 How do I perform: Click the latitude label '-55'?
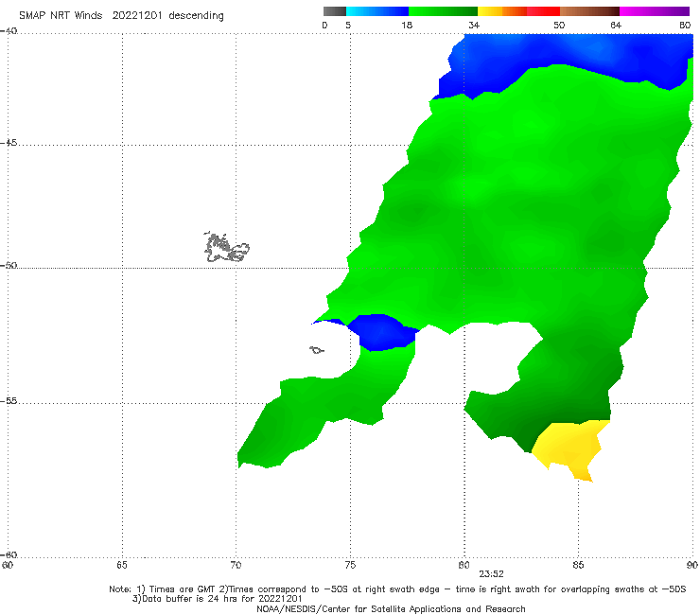pos(9,400)
